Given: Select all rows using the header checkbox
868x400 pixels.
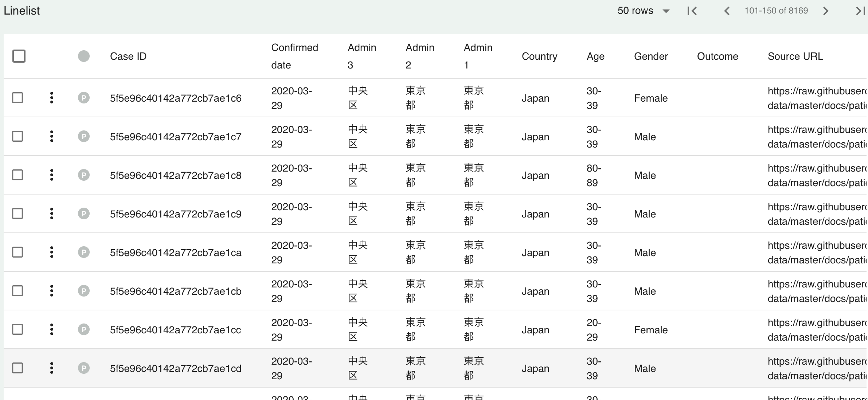Looking at the screenshot, I should [x=18, y=56].
